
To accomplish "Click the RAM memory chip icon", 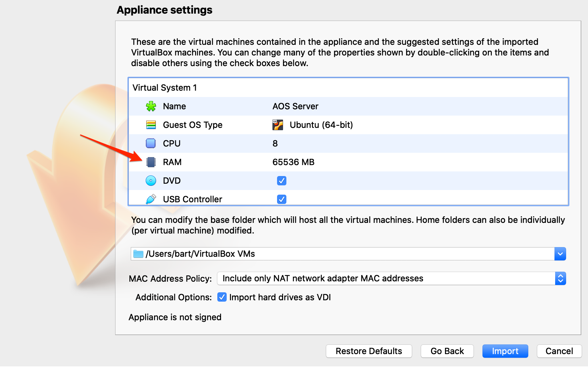I will point(151,162).
